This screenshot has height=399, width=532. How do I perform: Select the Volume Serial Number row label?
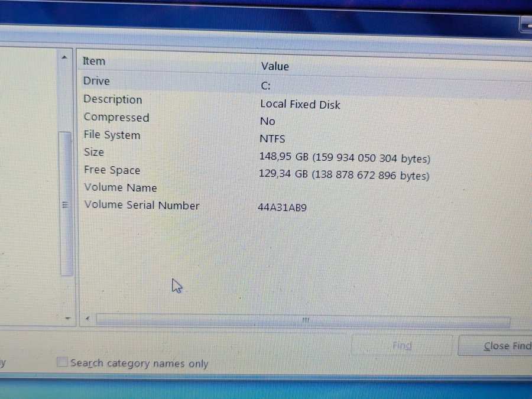coord(141,205)
